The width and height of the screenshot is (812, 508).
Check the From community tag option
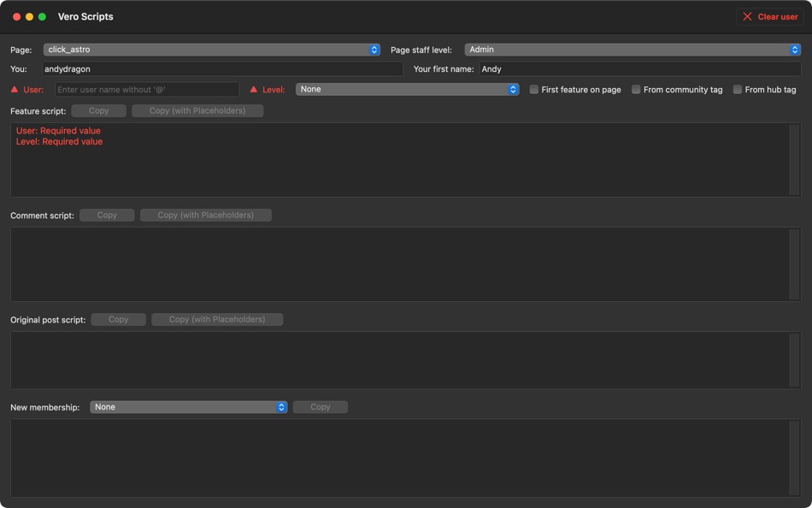636,89
